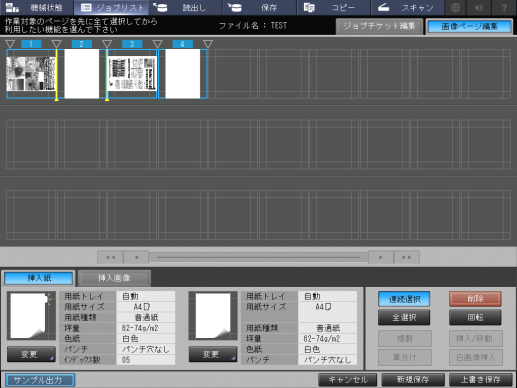Click 複製 duplicate button
Viewport: 517px width, 388px height.
(x=405, y=339)
